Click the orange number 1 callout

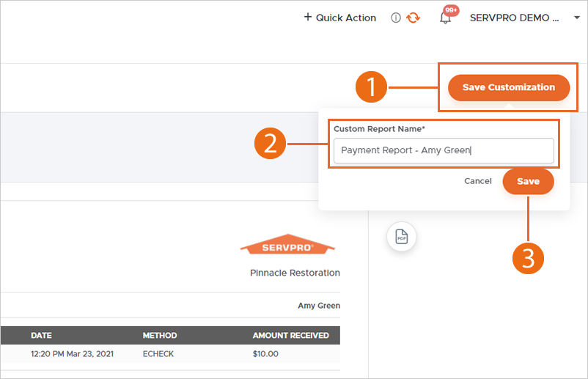click(x=372, y=88)
